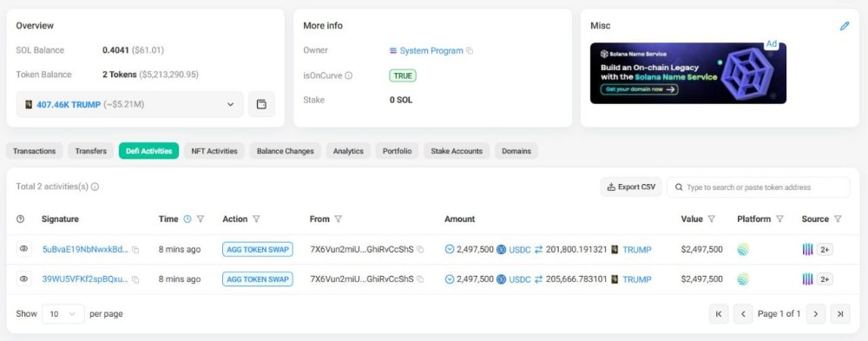Expand the 2+ sources badge in first row

[825, 250]
